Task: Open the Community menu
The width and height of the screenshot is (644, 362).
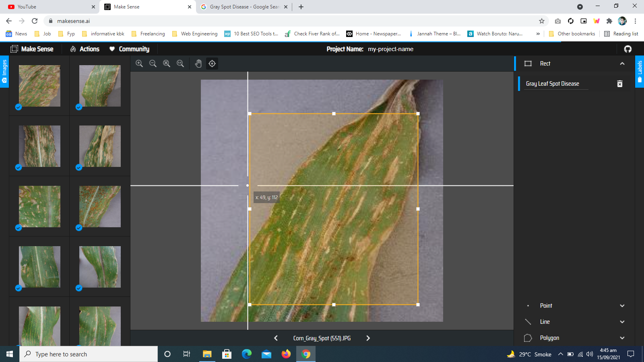Action: tap(130, 49)
